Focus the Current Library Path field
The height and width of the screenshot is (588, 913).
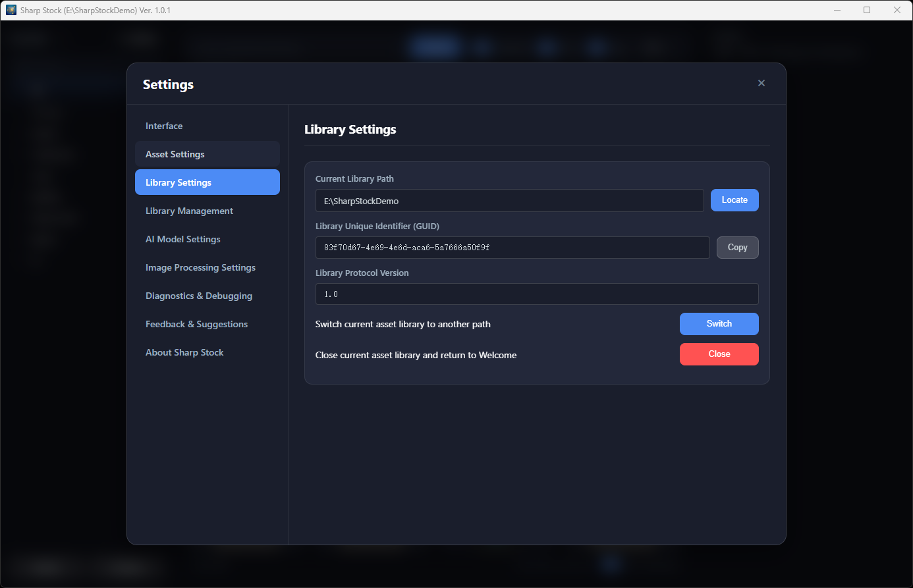(x=510, y=201)
